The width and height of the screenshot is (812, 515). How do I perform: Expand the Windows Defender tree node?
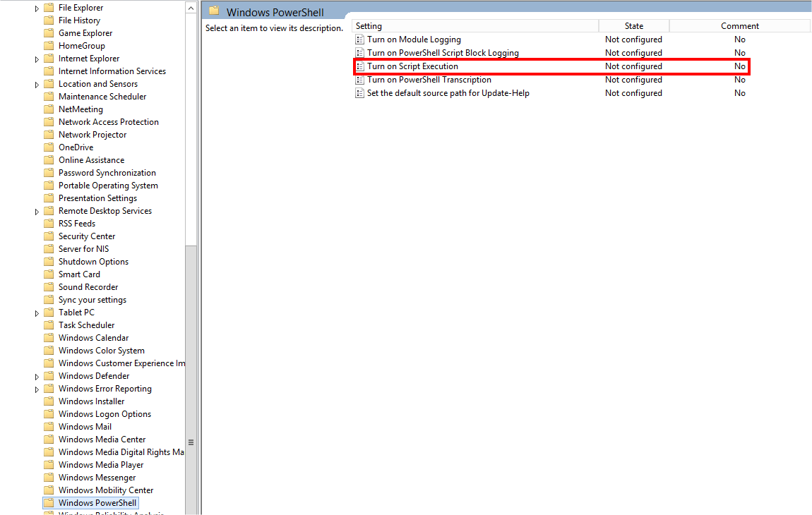tap(37, 376)
